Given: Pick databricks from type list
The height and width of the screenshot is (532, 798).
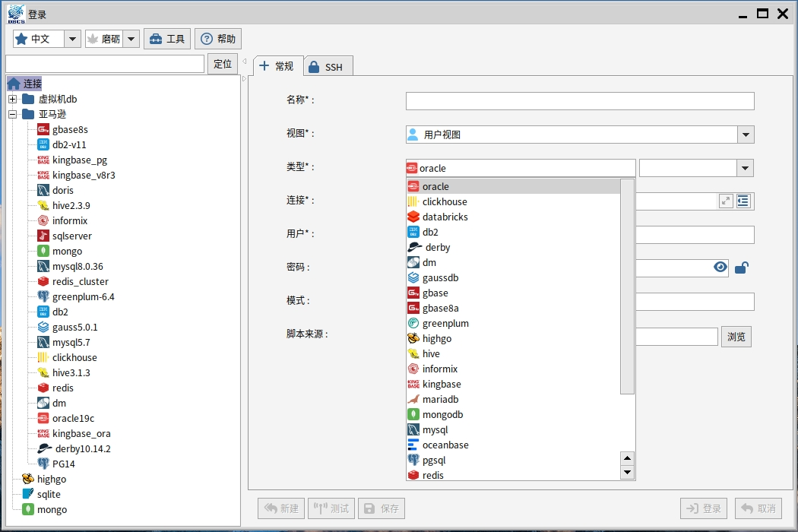Looking at the screenshot, I should tap(514, 217).
